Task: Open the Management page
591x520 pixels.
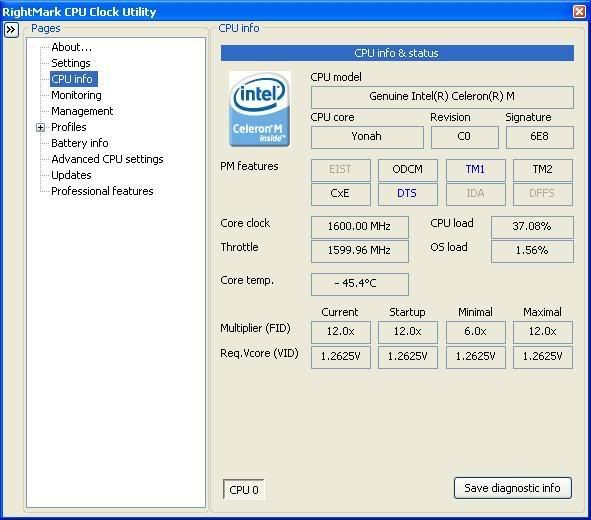Action: click(x=82, y=111)
